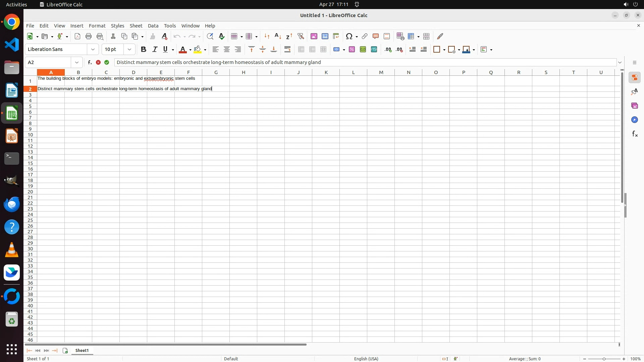Accept cell input with green checkmark
Viewport: 644px width, 362px height.
107,62
